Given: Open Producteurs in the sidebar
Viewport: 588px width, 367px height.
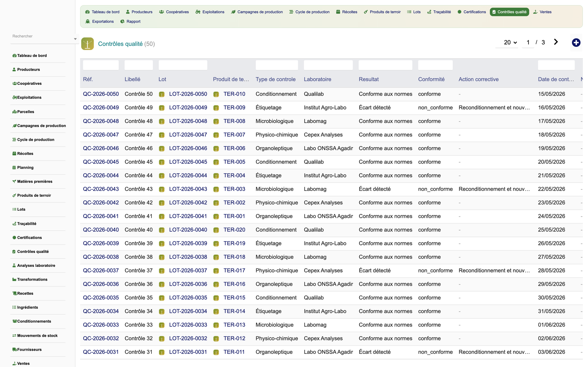Looking at the screenshot, I should tap(26, 69).
